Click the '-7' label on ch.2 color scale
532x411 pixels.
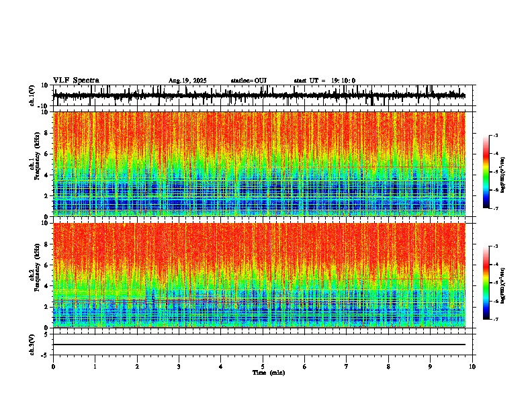[496, 319]
